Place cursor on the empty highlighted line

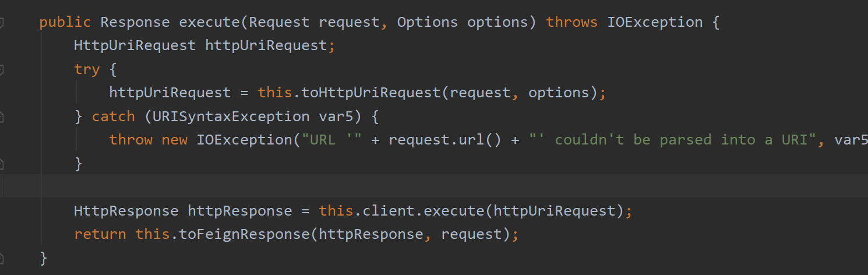[408, 186]
